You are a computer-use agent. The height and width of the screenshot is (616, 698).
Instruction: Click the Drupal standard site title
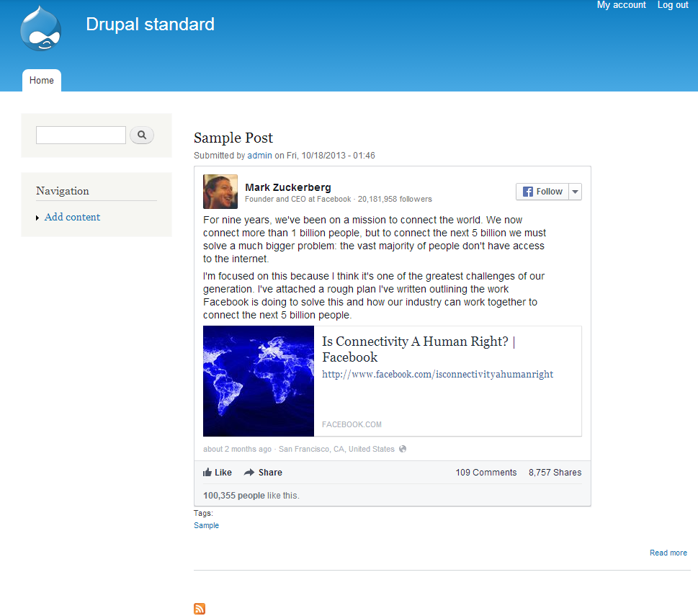coord(150,24)
